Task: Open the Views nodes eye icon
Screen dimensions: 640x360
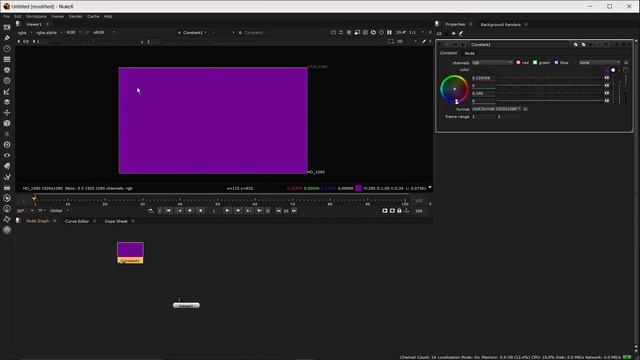Action: tap(7, 156)
